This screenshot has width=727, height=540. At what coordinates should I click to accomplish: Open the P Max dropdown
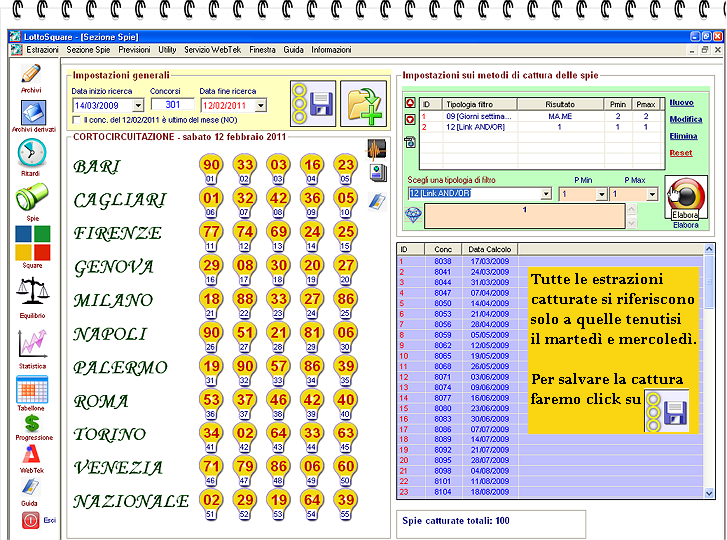pos(652,194)
